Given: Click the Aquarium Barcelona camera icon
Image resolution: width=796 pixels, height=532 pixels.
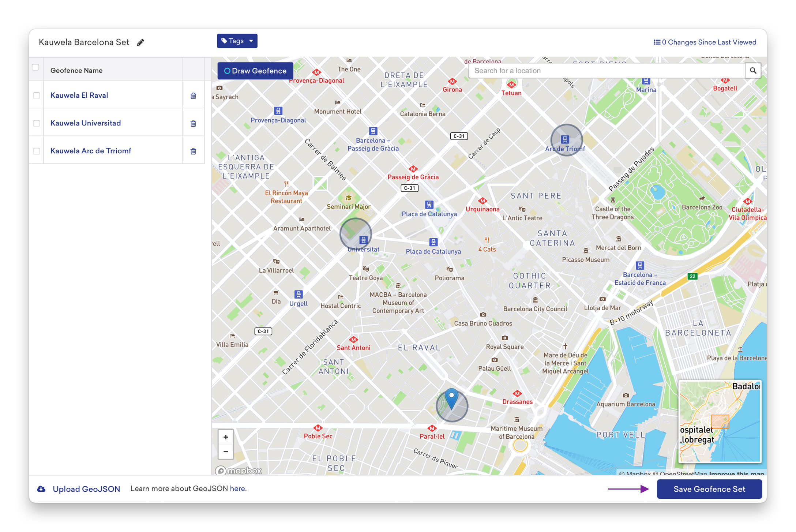Looking at the screenshot, I should tap(626, 396).
